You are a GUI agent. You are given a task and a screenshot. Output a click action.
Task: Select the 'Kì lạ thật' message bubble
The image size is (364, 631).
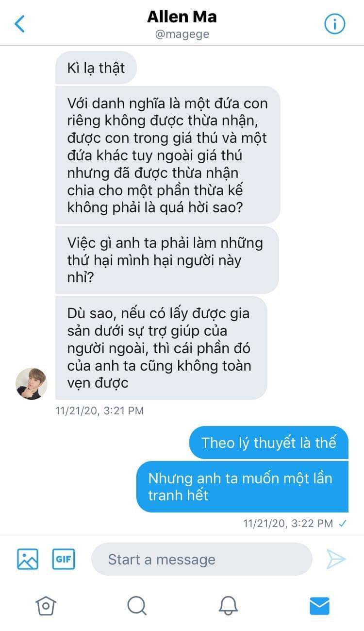[x=96, y=68]
